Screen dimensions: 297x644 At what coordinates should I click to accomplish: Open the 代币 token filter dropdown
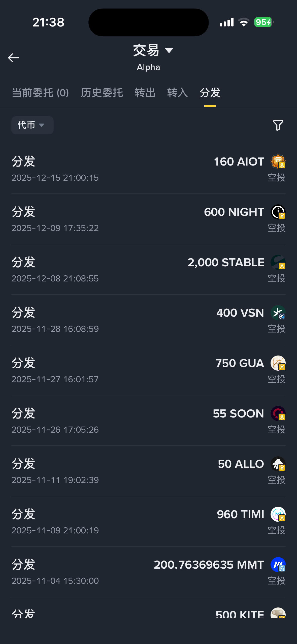coord(32,125)
